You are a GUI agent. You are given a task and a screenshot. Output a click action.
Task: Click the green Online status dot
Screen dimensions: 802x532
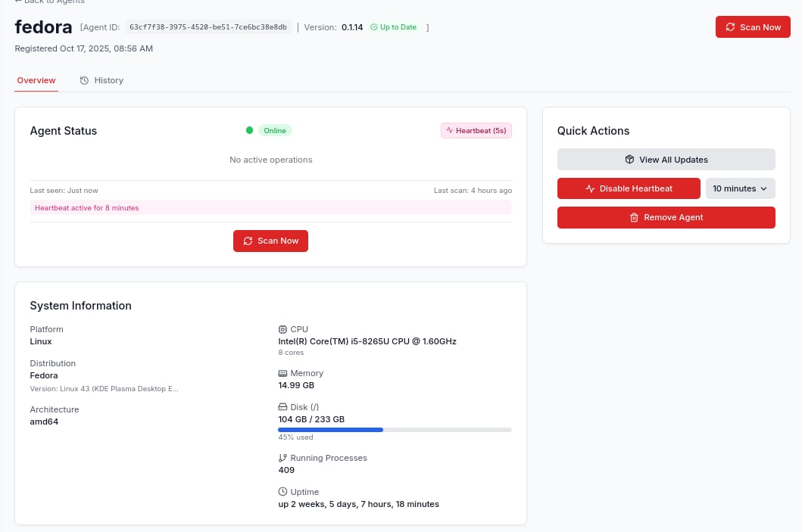pos(249,130)
